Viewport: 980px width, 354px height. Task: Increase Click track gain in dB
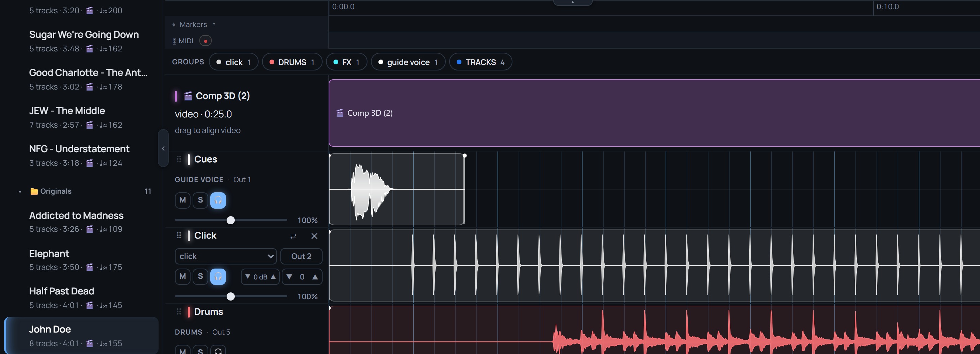pos(273,277)
